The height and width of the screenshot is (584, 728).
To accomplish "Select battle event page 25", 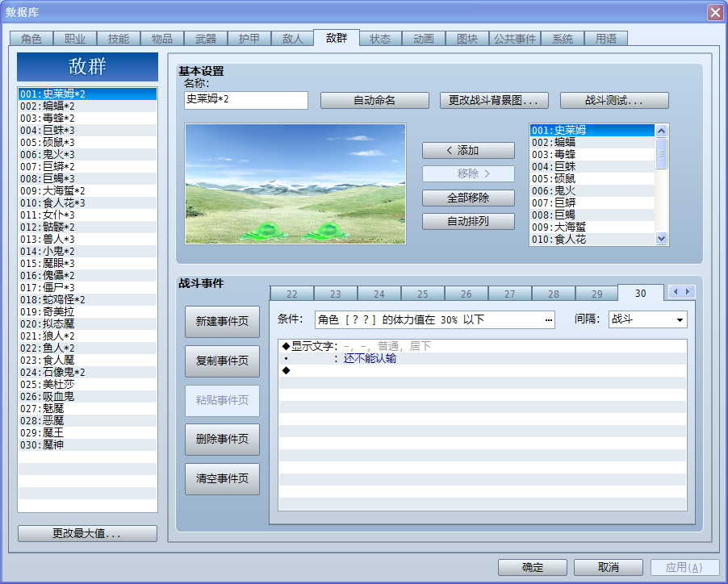I will click(422, 294).
